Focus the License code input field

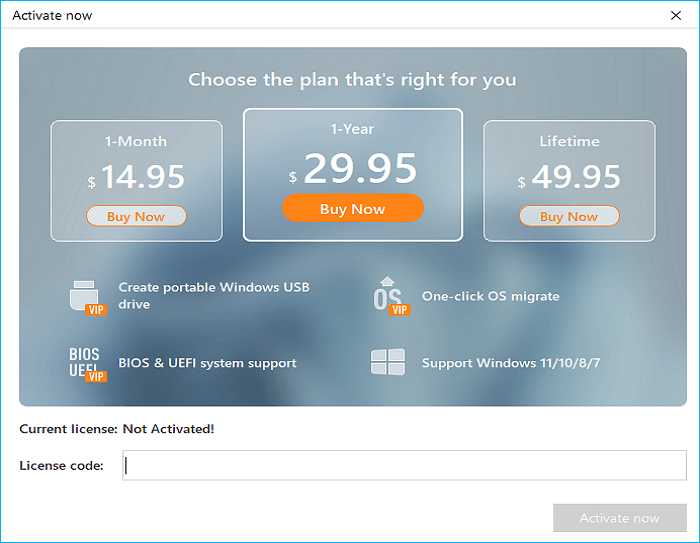click(404, 465)
